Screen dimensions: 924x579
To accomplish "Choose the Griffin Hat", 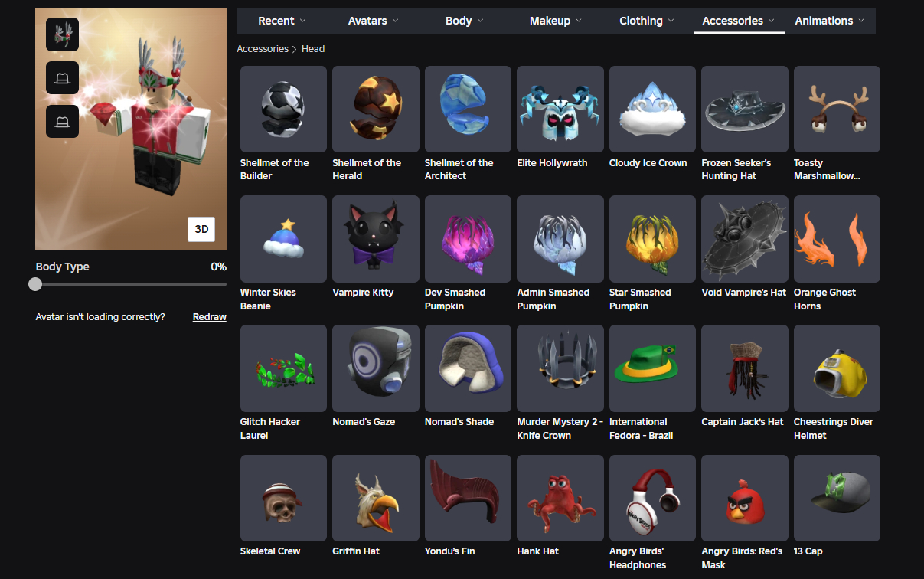I will (x=376, y=499).
